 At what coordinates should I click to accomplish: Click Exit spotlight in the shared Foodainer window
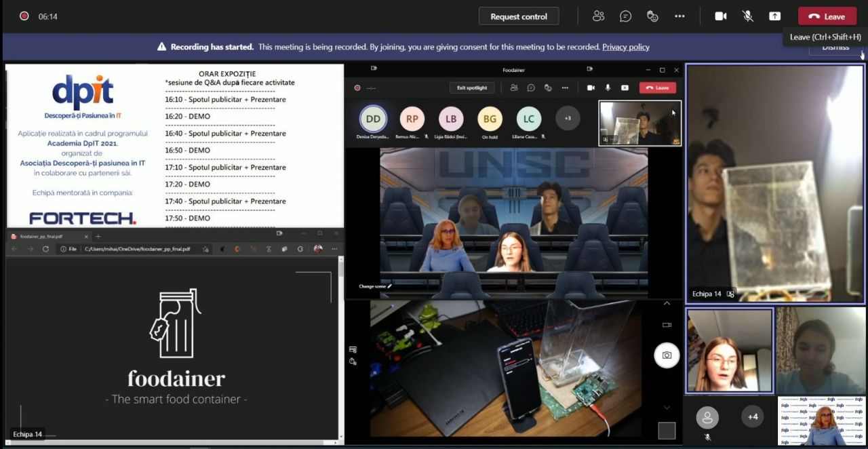pyautogui.click(x=472, y=87)
